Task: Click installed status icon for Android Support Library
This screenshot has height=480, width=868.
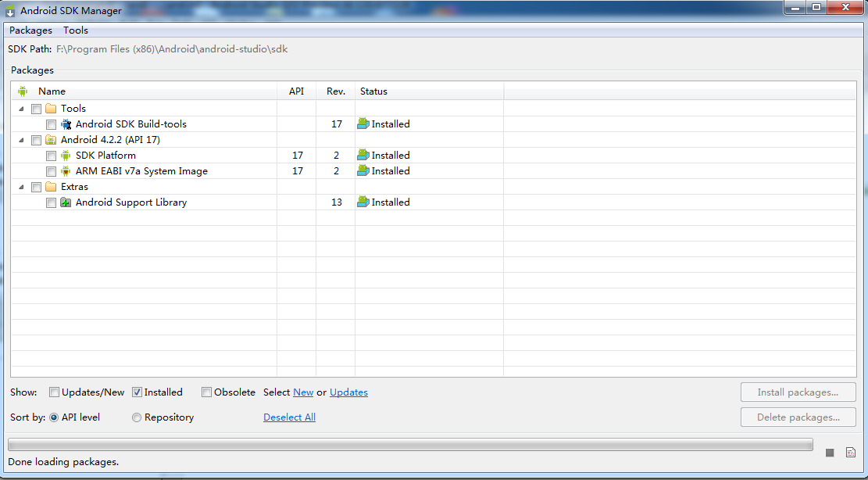Action: 363,202
